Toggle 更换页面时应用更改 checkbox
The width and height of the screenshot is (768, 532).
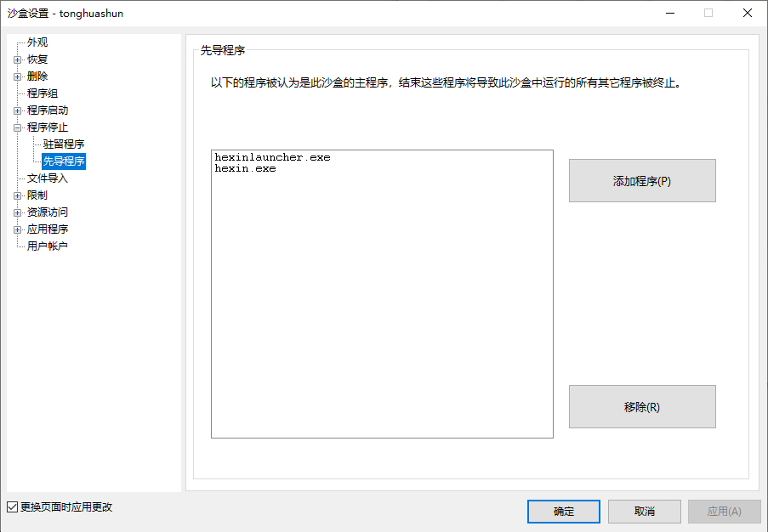(12, 507)
